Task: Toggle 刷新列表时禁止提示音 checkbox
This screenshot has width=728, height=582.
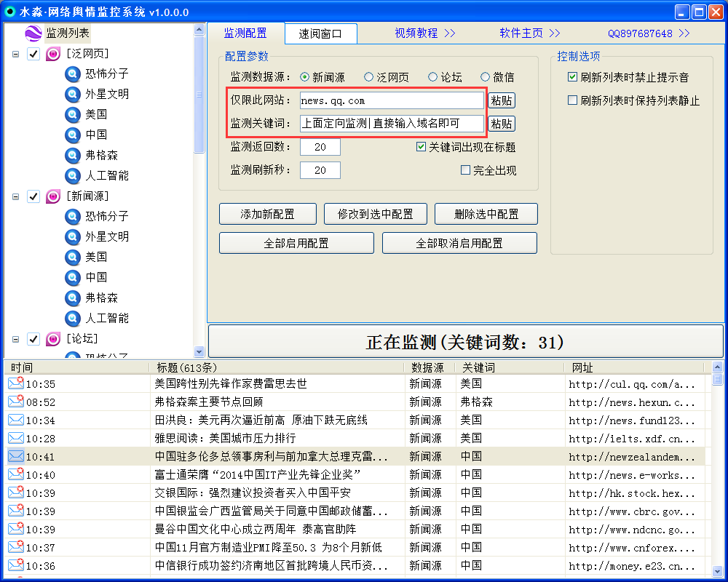Action: (x=572, y=77)
